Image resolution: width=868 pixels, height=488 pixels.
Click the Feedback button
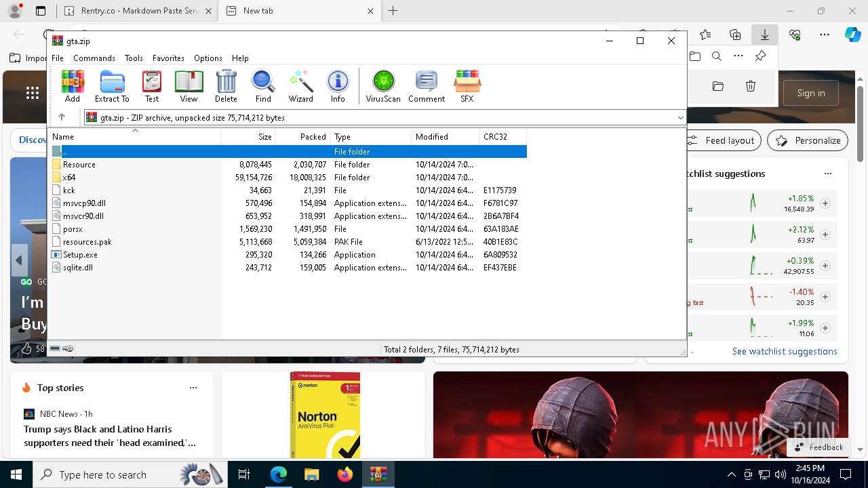(818, 447)
